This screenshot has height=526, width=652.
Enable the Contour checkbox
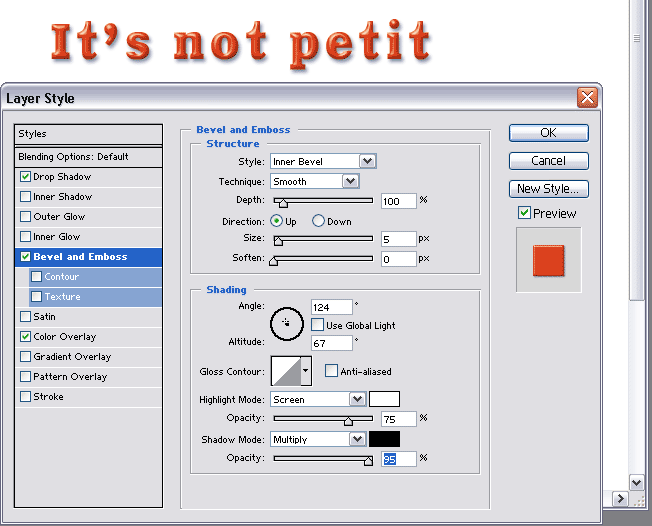pos(37,277)
